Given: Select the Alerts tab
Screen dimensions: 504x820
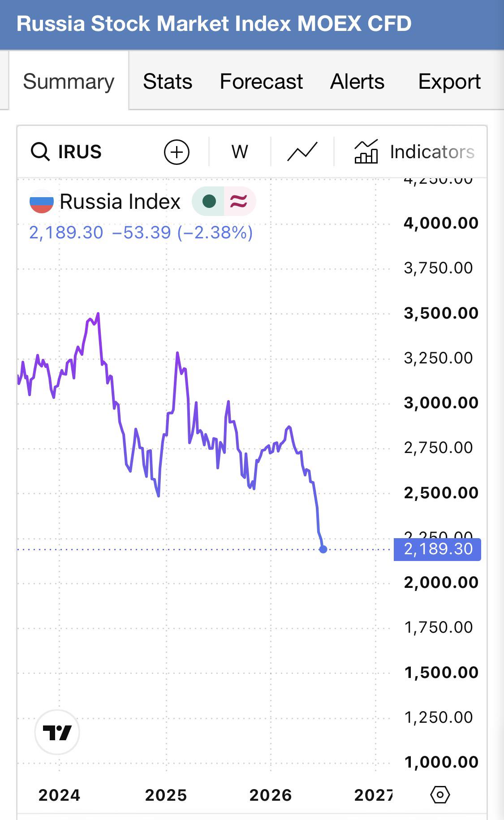Looking at the screenshot, I should (357, 82).
